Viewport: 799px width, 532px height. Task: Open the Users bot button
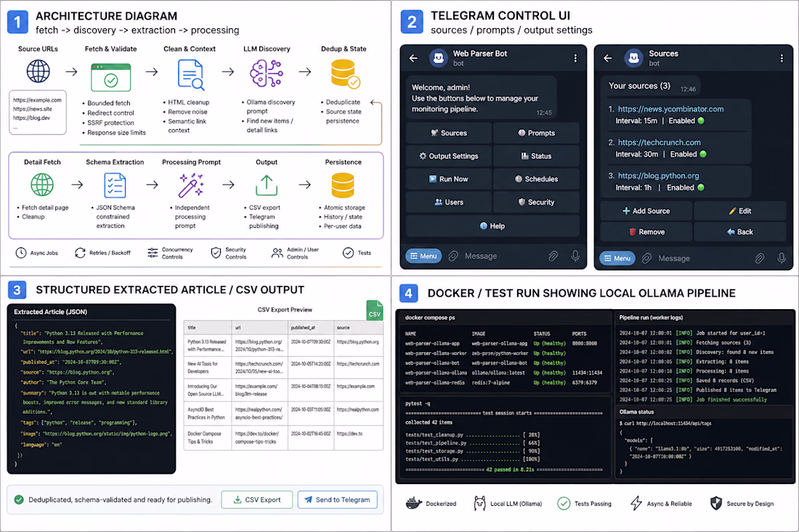point(449,202)
